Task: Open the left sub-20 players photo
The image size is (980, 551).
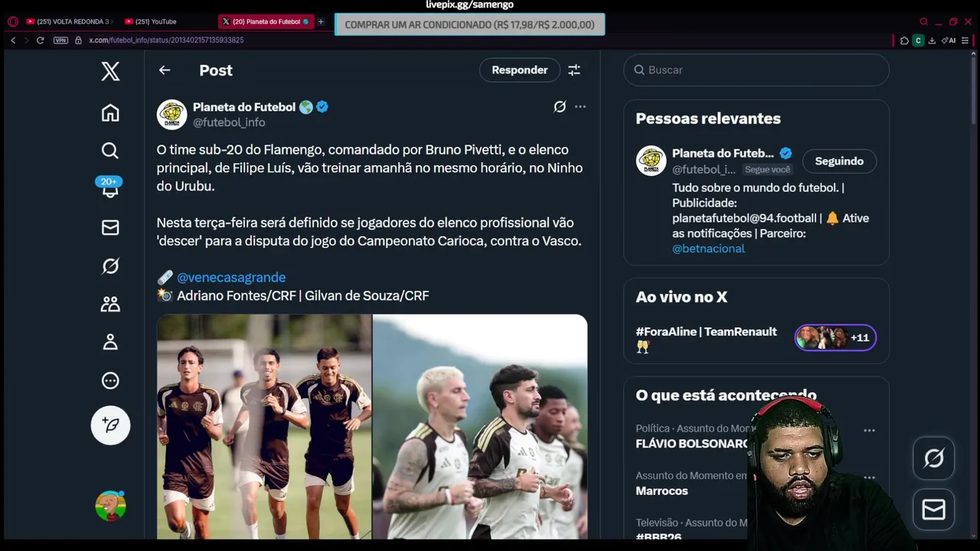Action: tap(264, 427)
